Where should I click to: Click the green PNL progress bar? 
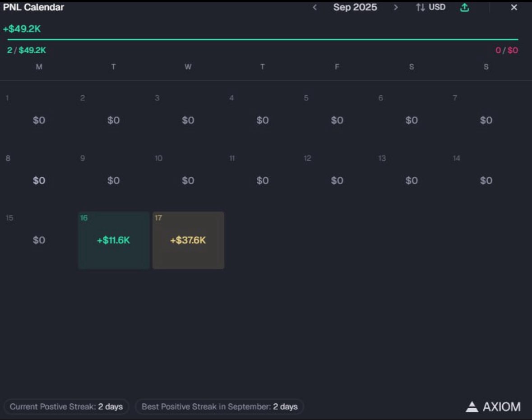pyautogui.click(x=263, y=39)
